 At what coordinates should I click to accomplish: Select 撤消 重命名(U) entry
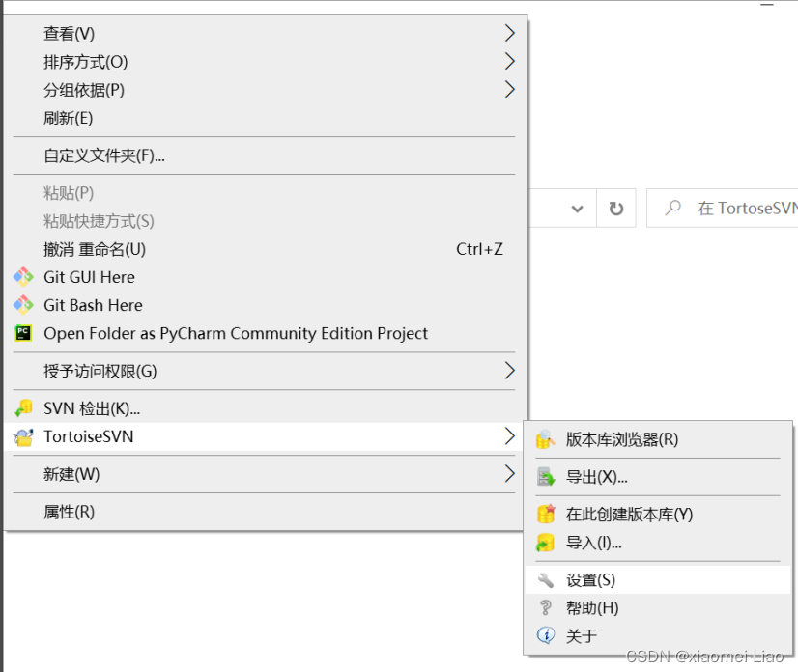click(x=265, y=249)
